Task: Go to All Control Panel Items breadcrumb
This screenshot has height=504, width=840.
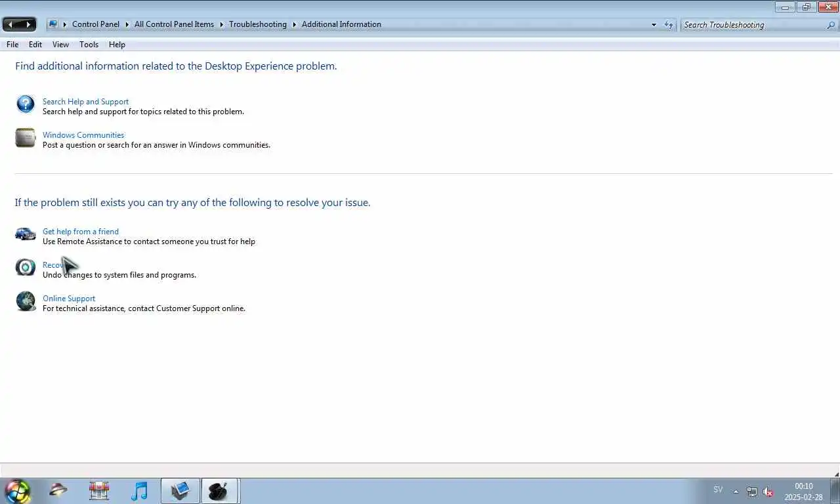Action: coord(174,24)
